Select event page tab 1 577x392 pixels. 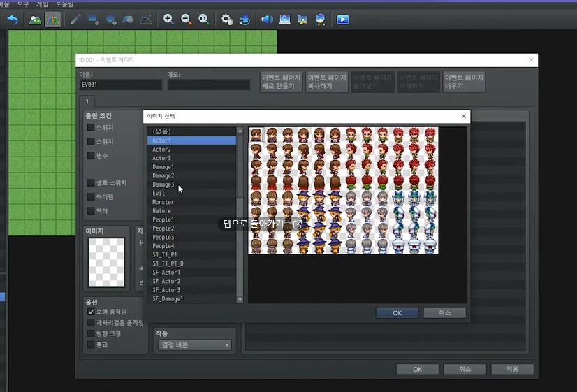tap(87, 101)
